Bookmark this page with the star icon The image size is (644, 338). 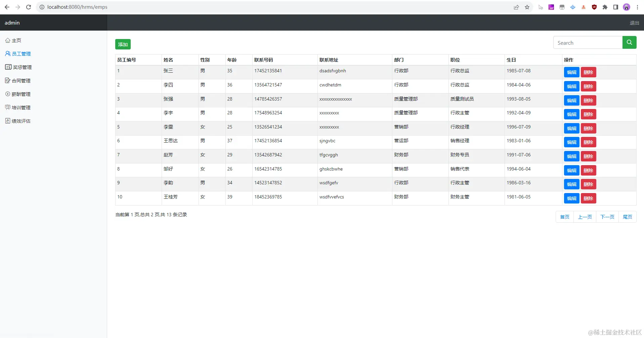point(527,7)
